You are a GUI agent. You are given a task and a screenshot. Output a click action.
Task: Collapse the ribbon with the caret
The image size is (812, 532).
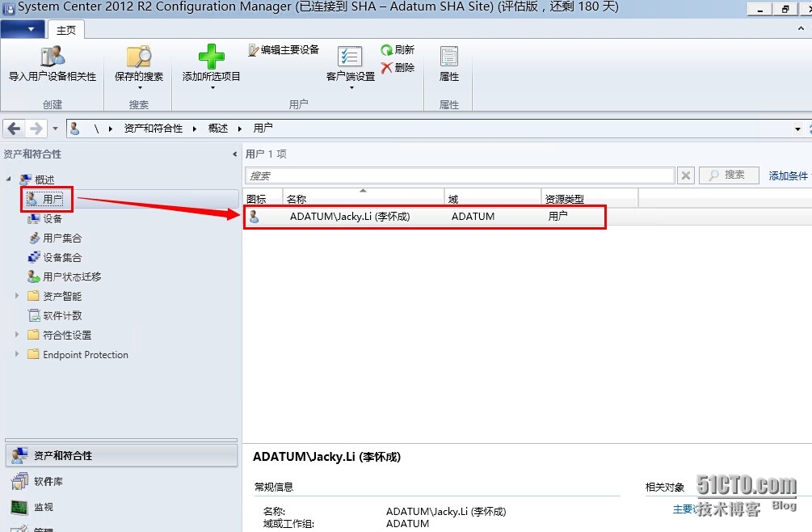801,29
